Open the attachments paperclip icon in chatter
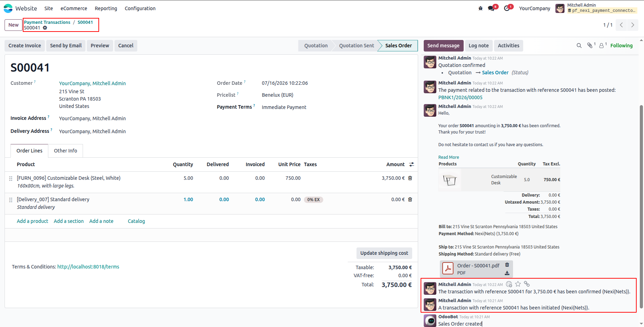This screenshot has height=327, width=644. (x=590, y=46)
